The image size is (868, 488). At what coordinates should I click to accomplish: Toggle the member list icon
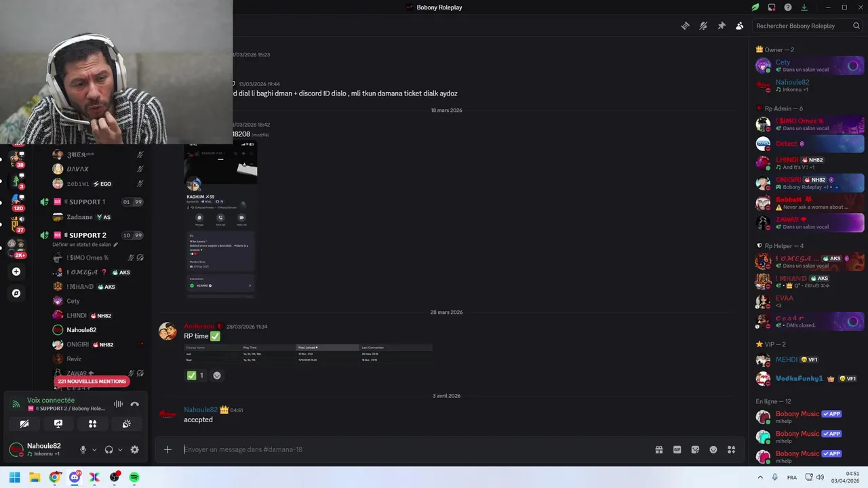point(739,26)
